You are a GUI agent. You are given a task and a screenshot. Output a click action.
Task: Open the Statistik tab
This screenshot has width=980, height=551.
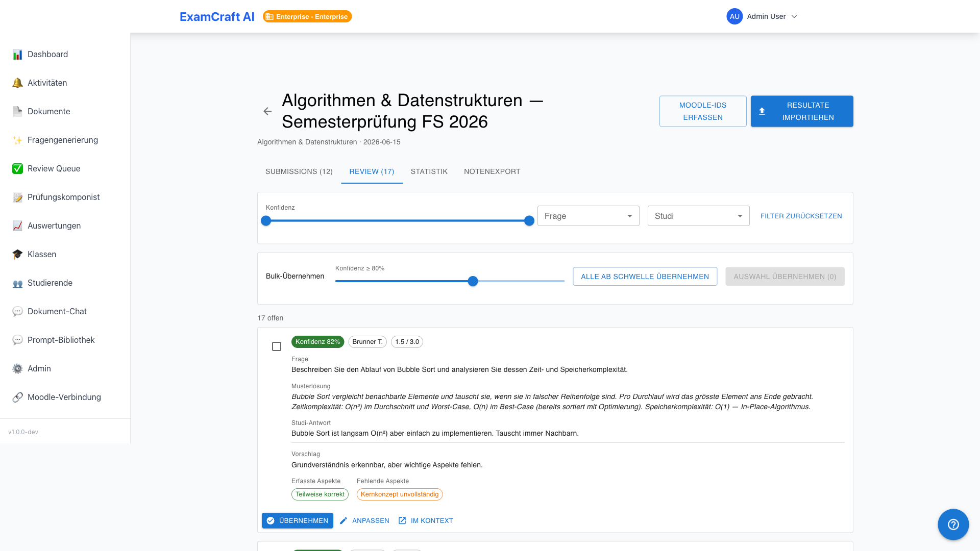click(429, 171)
